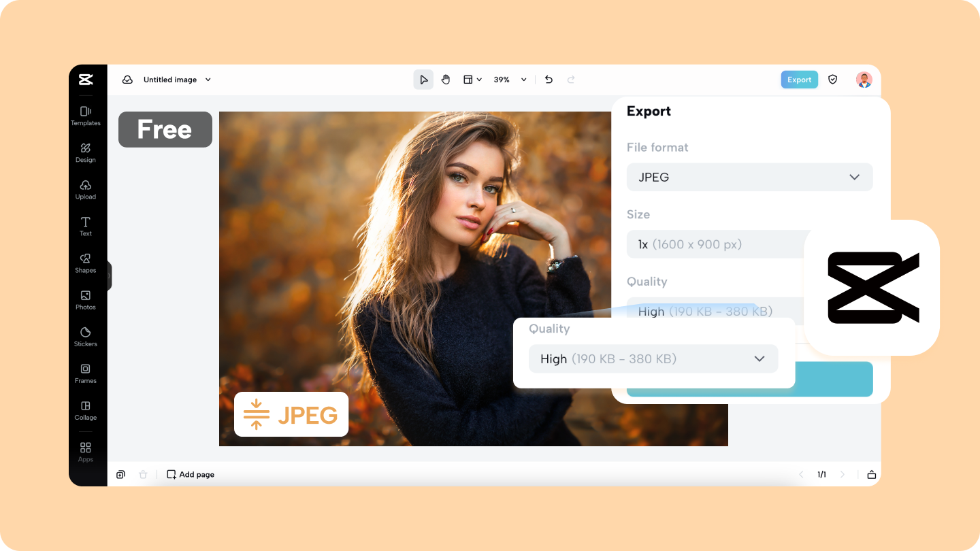980x551 pixels.
Task: Click the icon right of page arrows
Action: tap(871, 474)
